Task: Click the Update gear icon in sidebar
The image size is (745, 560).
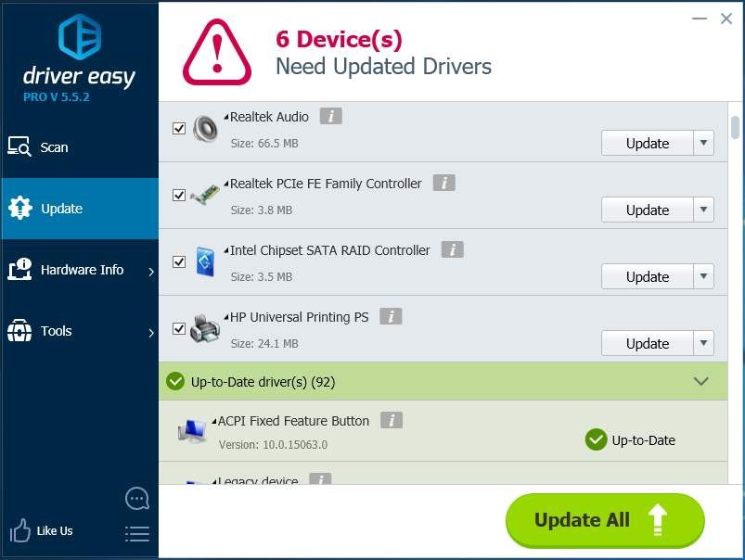Action: 20,208
